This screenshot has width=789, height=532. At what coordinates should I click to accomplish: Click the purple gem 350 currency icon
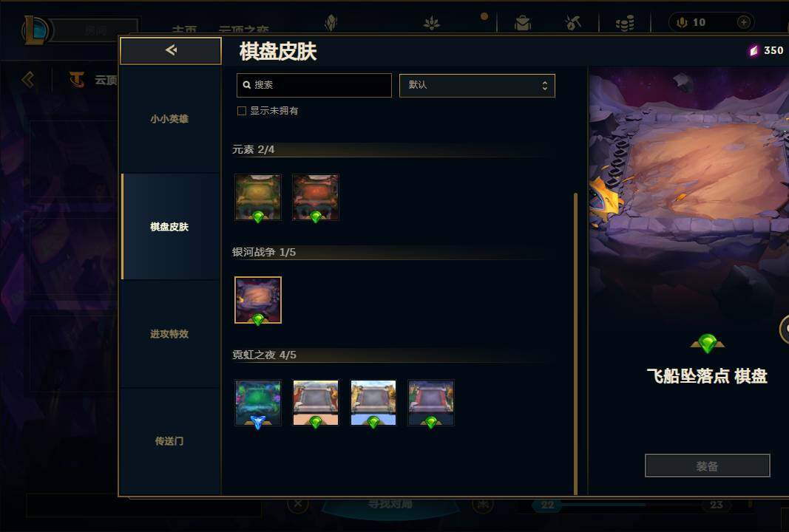[754, 50]
